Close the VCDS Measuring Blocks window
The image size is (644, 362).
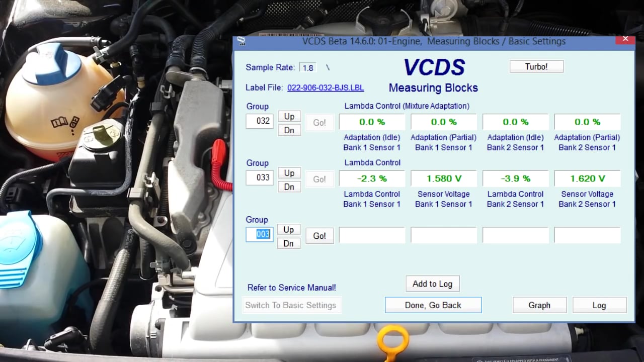coord(625,39)
